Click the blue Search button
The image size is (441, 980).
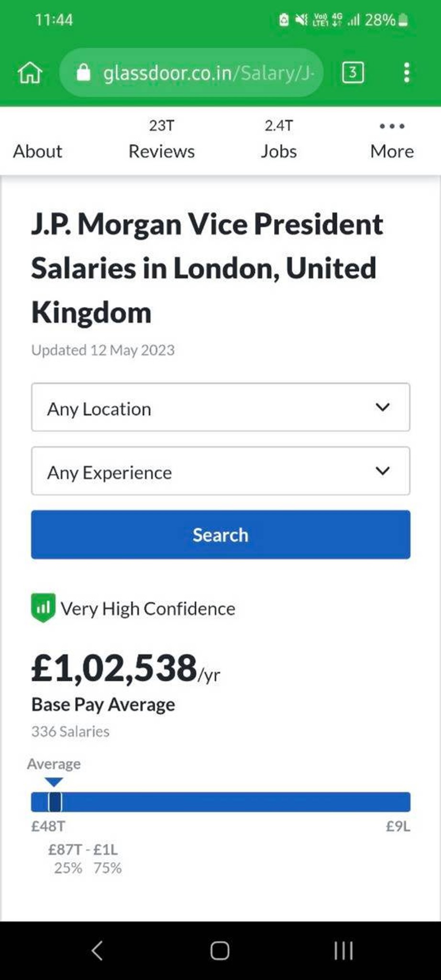click(x=220, y=535)
